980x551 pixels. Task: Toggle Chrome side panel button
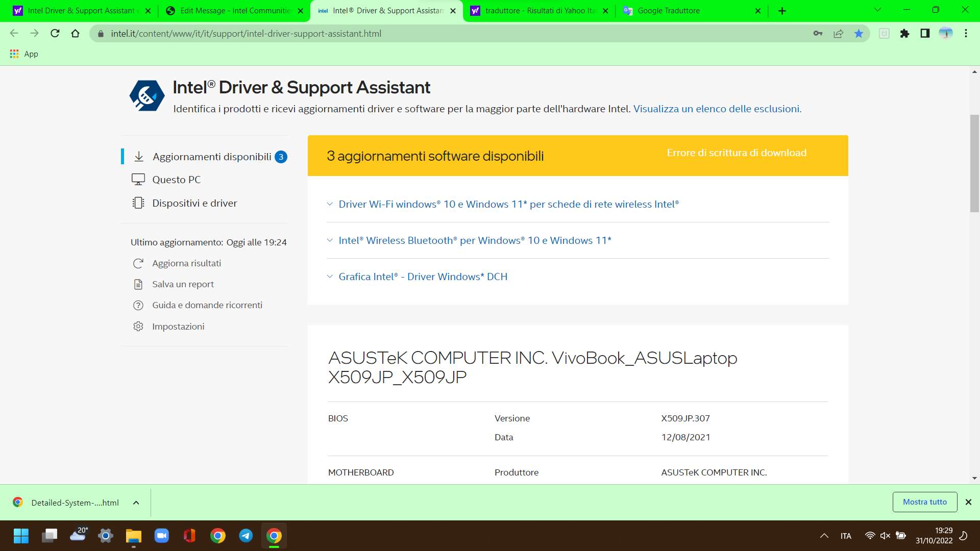925,34
